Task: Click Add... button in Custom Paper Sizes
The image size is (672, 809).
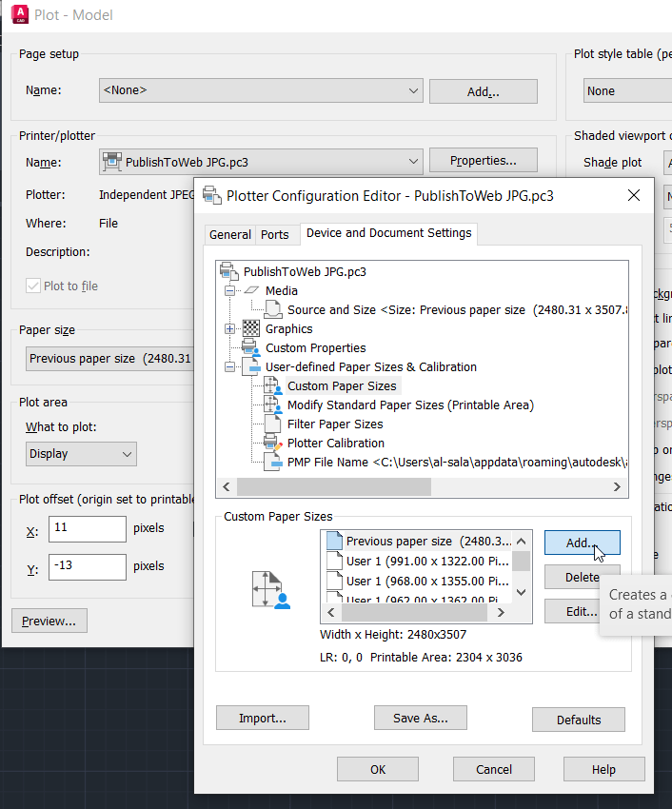Action: click(x=583, y=543)
